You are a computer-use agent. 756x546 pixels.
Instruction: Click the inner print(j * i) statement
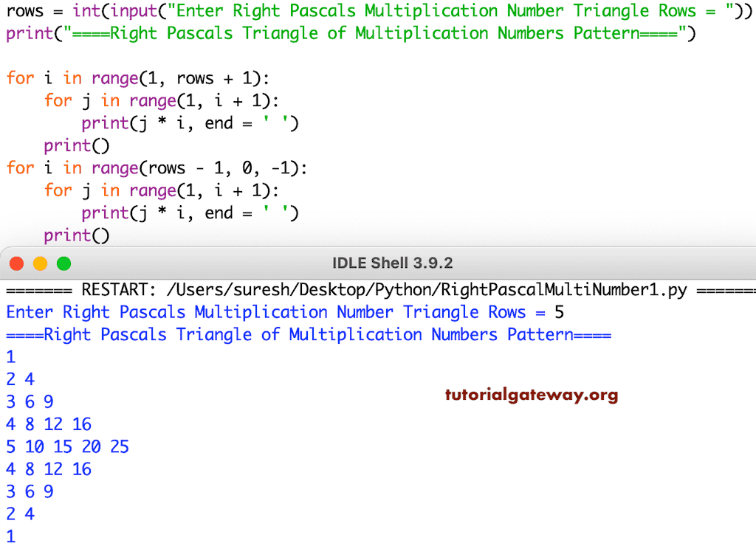(x=188, y=123)
